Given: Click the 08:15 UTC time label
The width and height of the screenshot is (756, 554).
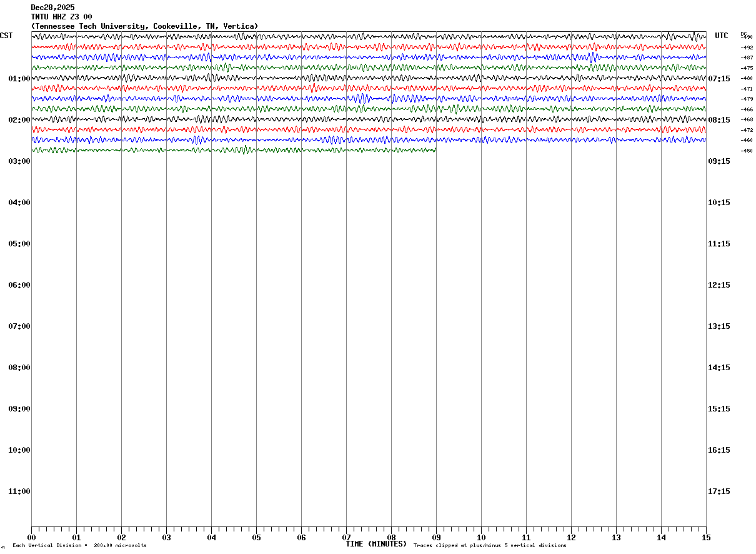Looking at the screenshot, I should [x=719, y=120].
